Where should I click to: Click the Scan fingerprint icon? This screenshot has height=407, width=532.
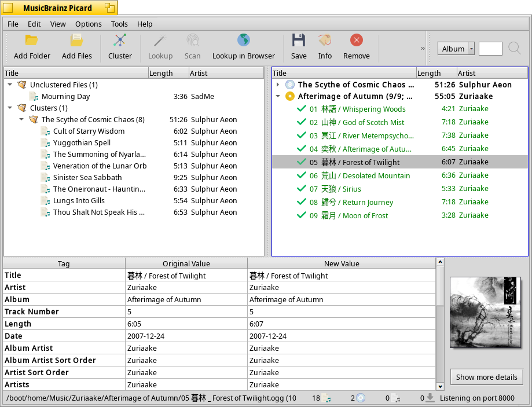coord(192,41)
